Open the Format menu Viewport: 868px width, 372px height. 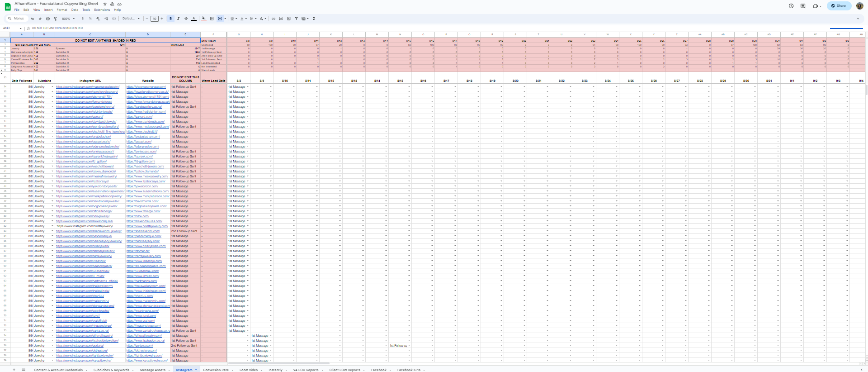[62, 10]
